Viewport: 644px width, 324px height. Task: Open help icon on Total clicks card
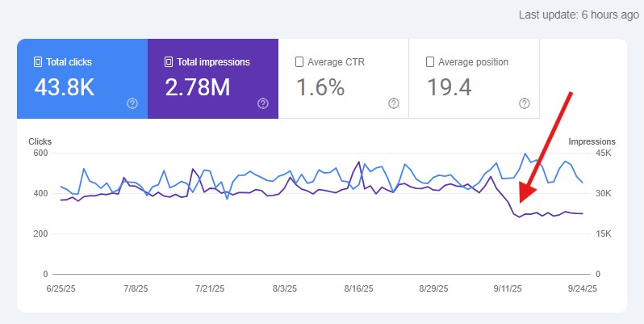point(132,103)
